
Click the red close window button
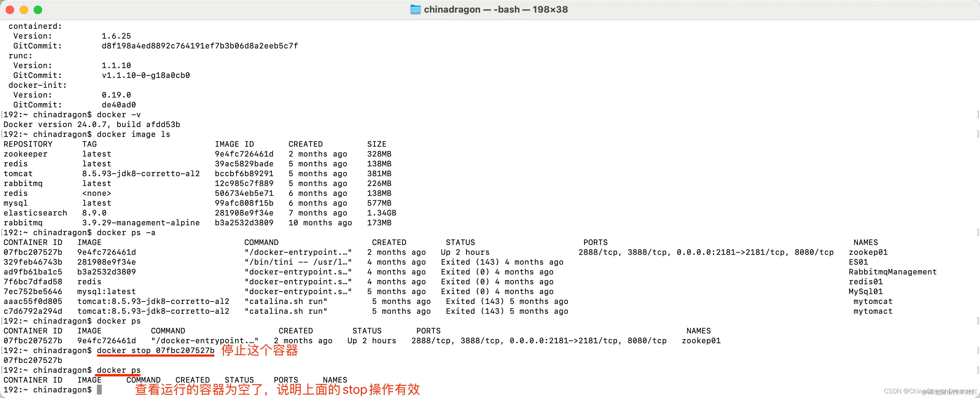click(x=10, y=10)
